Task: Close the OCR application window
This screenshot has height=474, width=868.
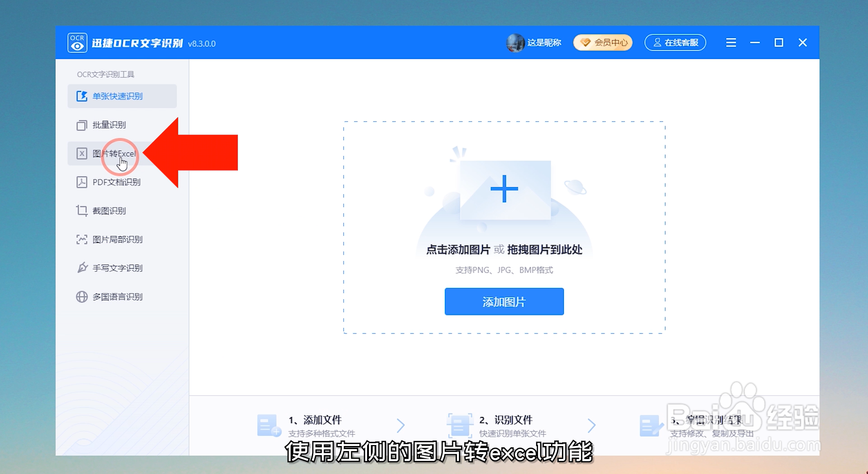Action: pos(803,43)
